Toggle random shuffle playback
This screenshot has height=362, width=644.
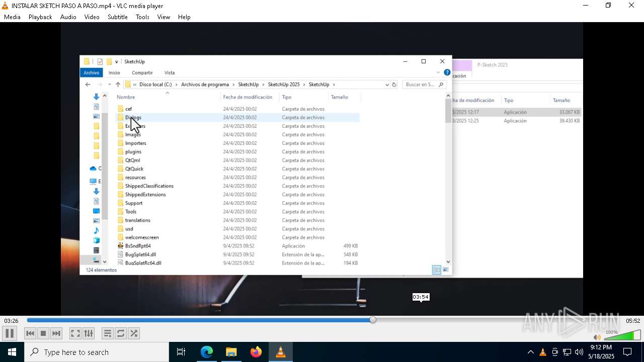[x=134, y=333]
